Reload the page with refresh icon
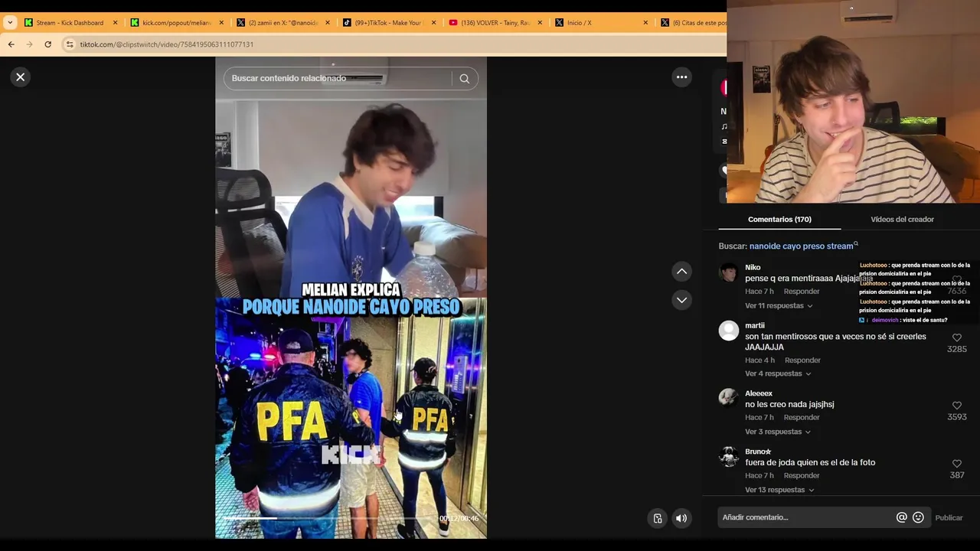This screenshot has height=551, width=980. [x=47, y=44]
